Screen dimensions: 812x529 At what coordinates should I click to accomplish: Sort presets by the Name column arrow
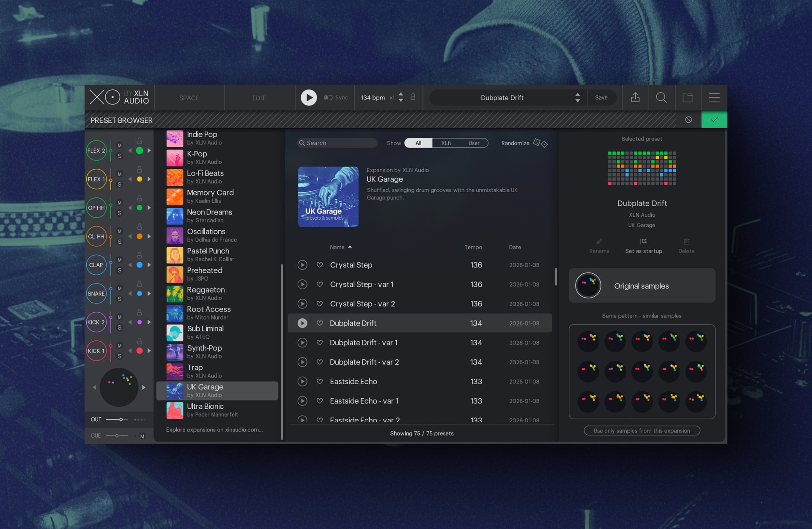[350, 247]
